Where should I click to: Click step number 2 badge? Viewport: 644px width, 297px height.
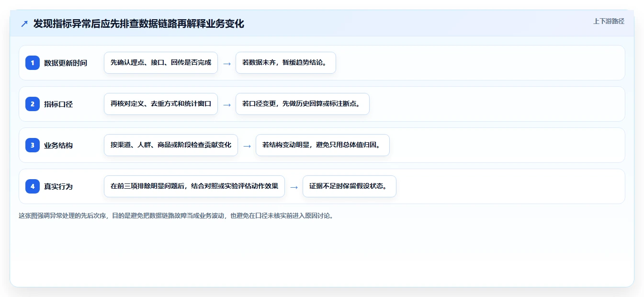(x=33, y=103)
